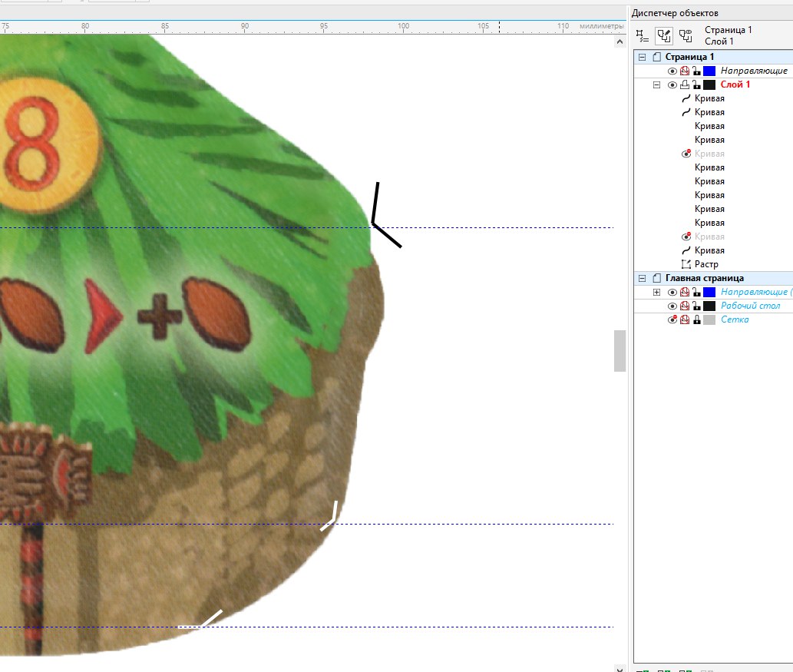Select Направляющие layer on Главная страница
Screen dimensions: 793x672
(x=756, y=292)
